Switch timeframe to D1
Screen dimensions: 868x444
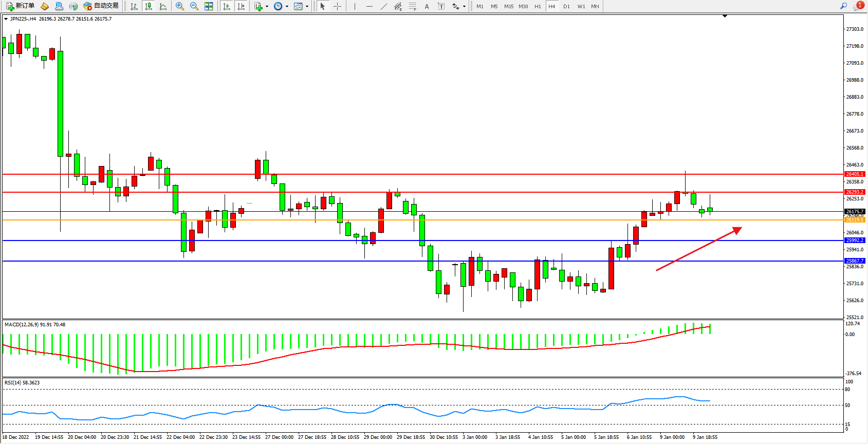tap(566, 6)
